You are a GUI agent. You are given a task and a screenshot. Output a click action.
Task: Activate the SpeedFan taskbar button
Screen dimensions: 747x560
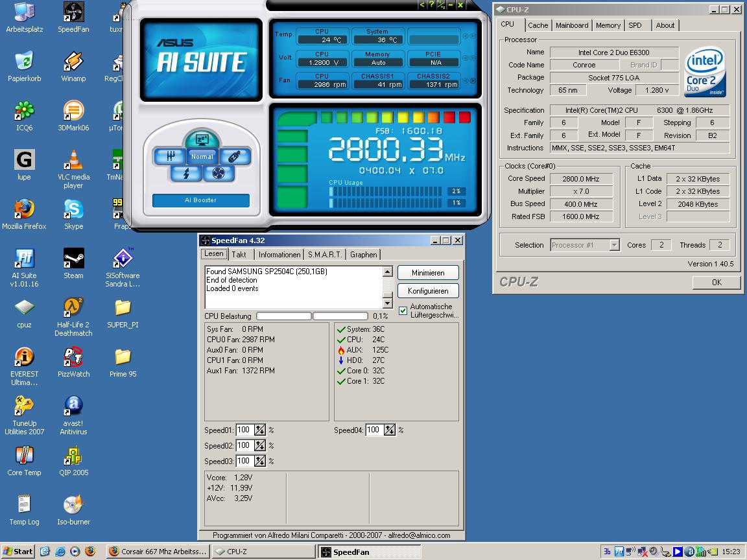tap(369, 552)
